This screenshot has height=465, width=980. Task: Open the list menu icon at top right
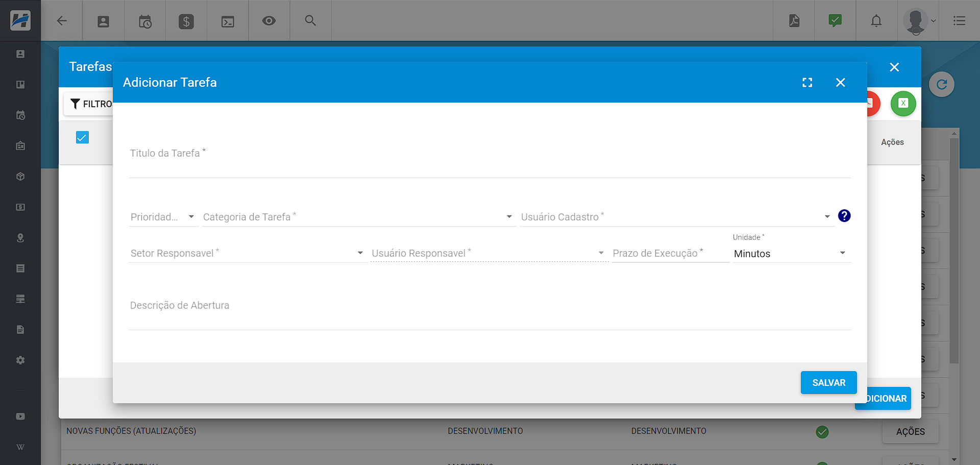tap(959, 21)
